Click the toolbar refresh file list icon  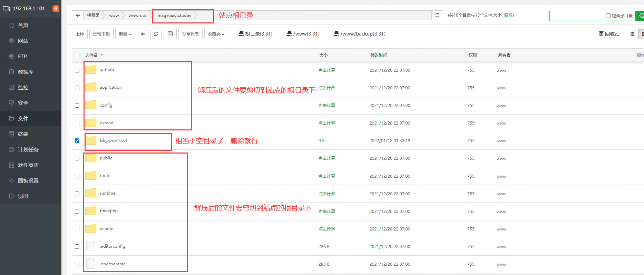(156, 34)
